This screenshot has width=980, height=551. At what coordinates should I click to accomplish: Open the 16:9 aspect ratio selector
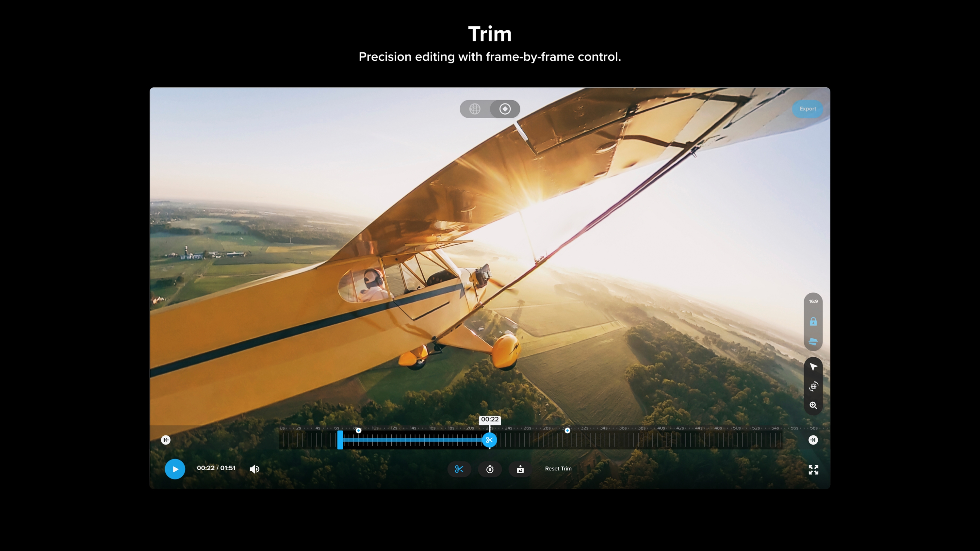point(813,301)
